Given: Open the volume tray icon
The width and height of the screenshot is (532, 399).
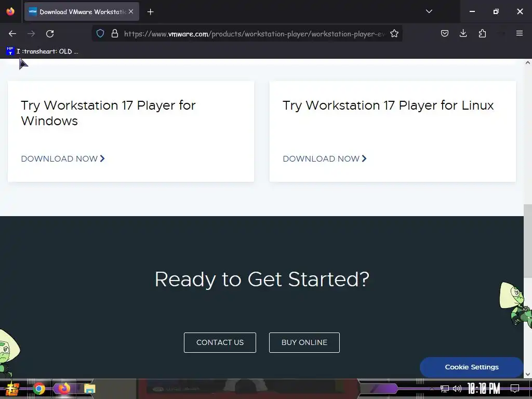Looking at the screenshot, I should point(457,389).
